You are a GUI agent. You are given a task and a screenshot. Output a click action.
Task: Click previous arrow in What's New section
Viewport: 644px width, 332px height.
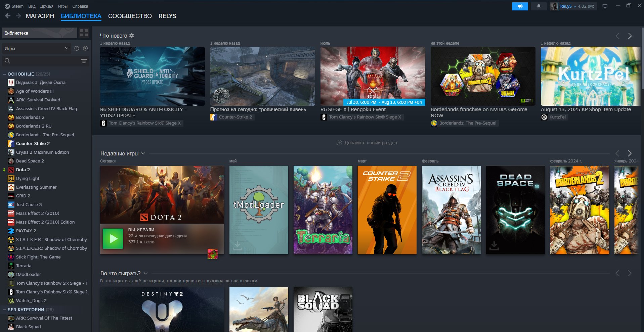click(617, 36)
